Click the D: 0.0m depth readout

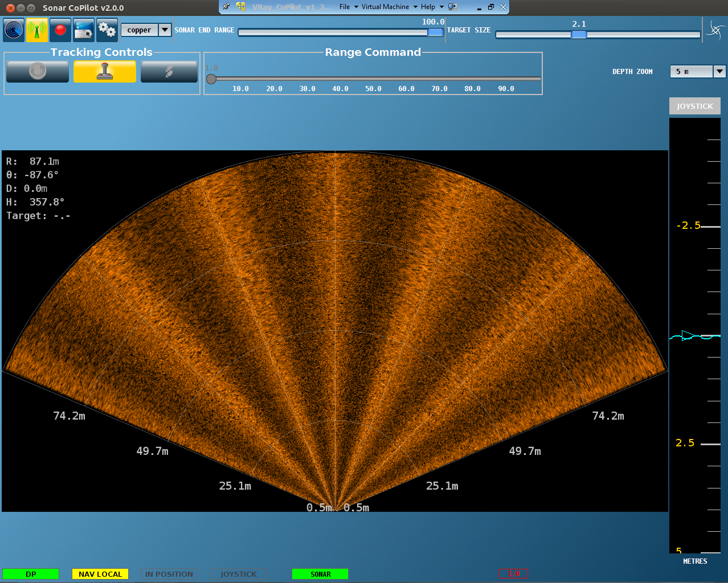[27, 188]
